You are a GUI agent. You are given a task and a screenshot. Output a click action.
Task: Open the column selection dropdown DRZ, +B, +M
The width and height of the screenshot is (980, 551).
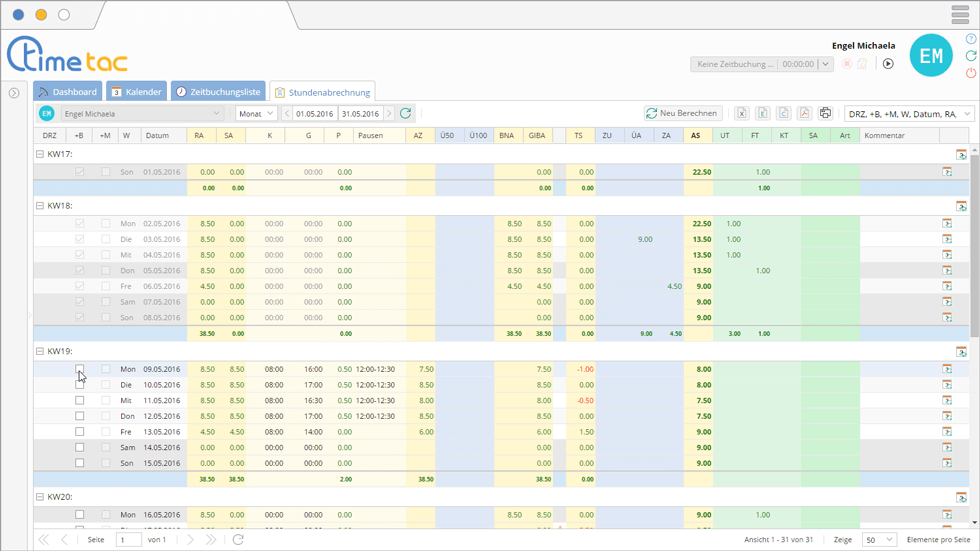[909, 114]
